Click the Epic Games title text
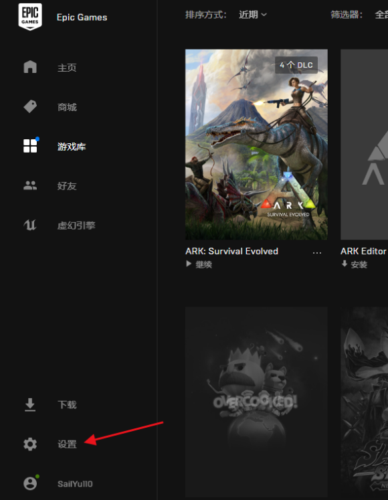 pos(82,17)
